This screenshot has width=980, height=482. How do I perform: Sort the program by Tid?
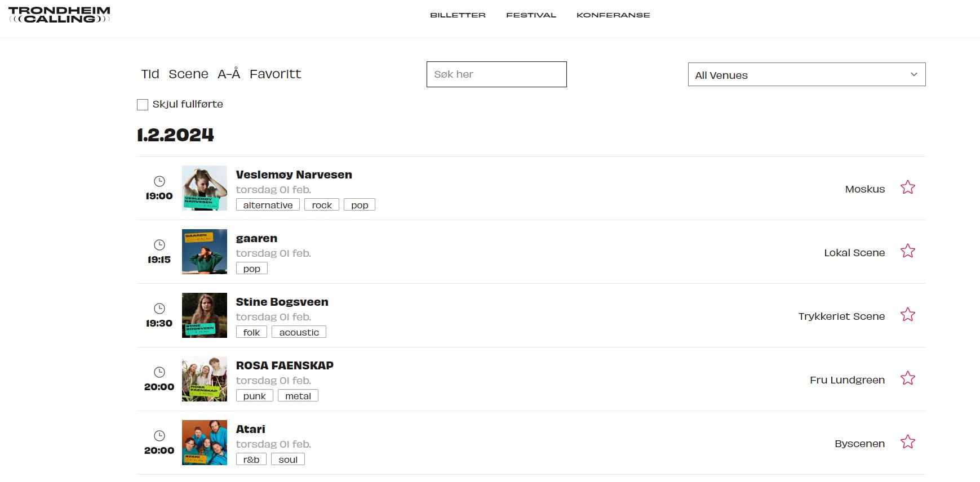(x=150, y=74)
